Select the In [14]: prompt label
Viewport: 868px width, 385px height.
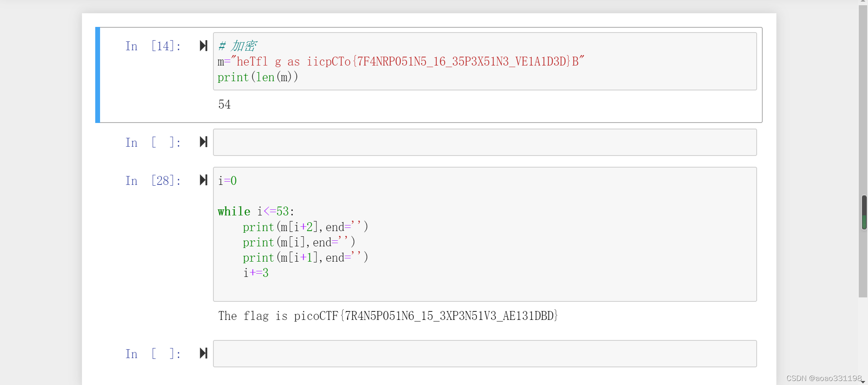click(153, 46)
